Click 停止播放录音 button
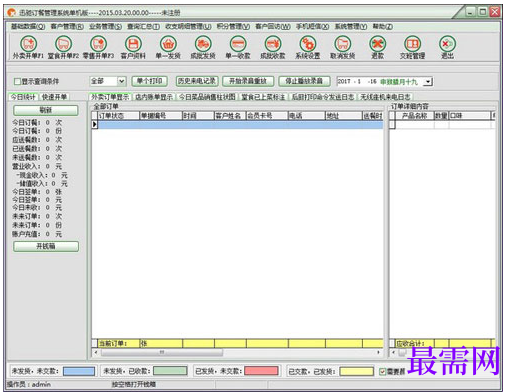Viewport: 519px width, 392px height. [304, 81]
